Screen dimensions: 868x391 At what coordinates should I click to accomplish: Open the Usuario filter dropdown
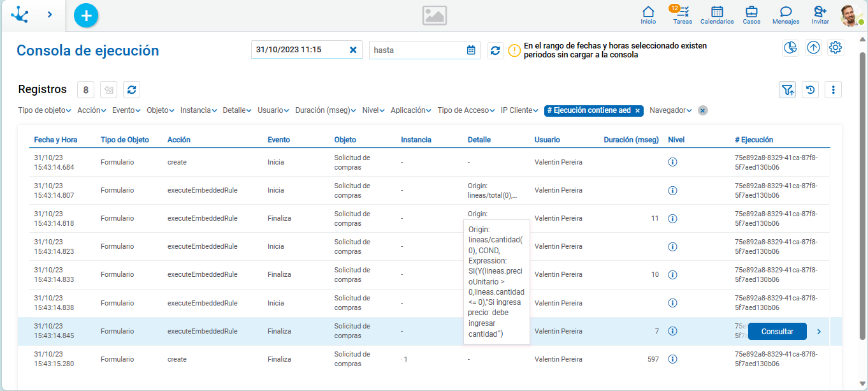(x=273, y=110)
